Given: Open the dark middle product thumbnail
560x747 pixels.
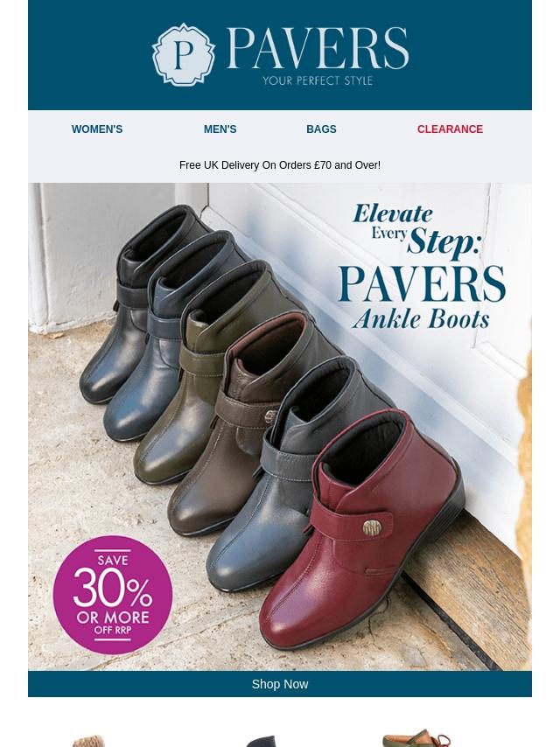Looking at the screenshot, I should point(261,741).
